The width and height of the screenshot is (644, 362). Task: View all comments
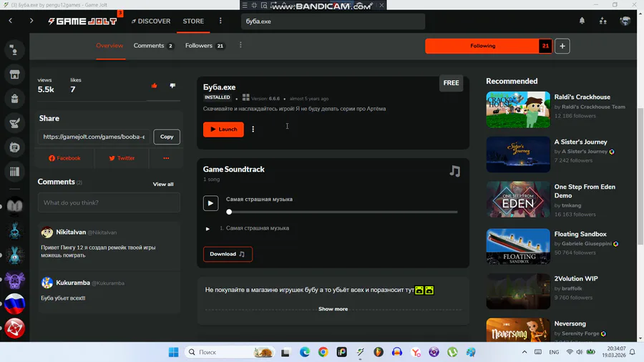point(163,185)
